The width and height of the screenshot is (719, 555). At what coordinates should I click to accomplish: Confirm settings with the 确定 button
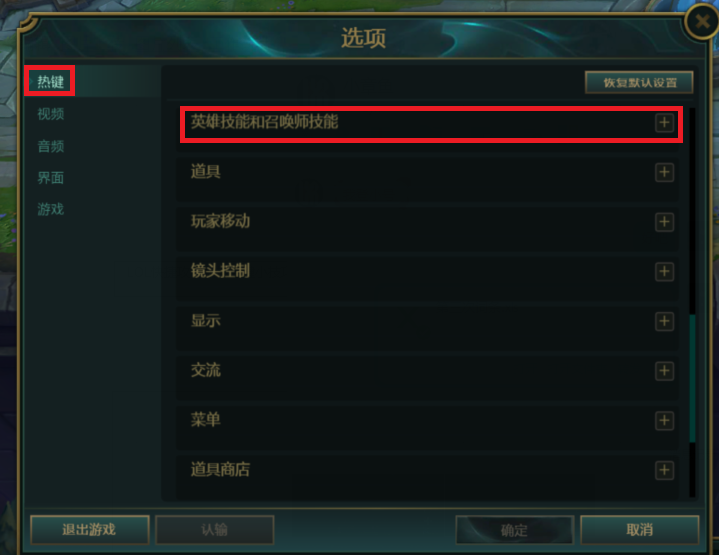click(x=514, y=530)
